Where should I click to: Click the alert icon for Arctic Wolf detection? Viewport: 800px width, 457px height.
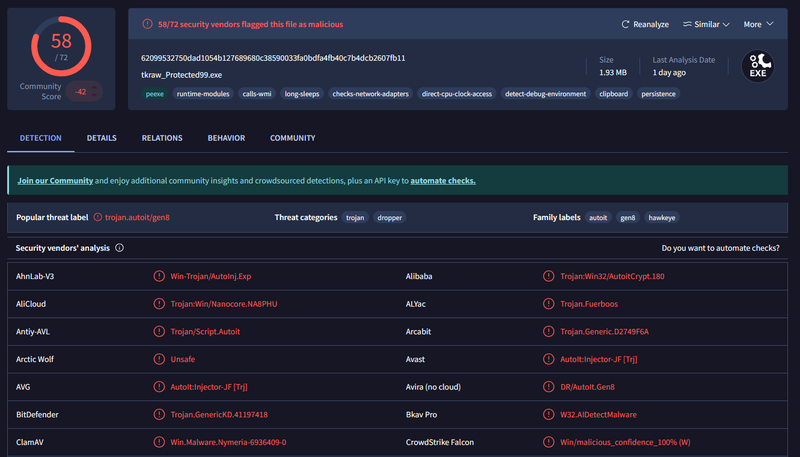pos(159,359)
